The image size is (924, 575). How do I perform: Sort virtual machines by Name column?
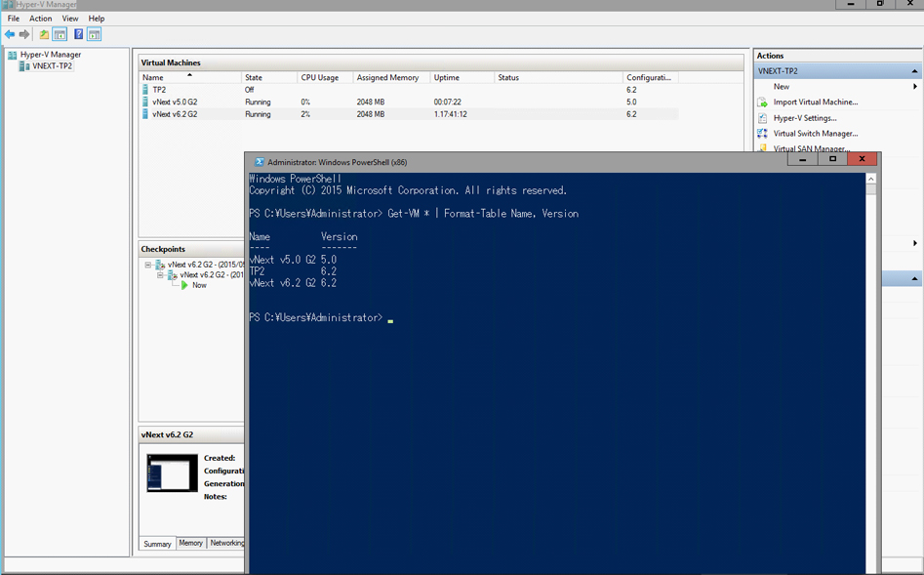tap(190, 77)
